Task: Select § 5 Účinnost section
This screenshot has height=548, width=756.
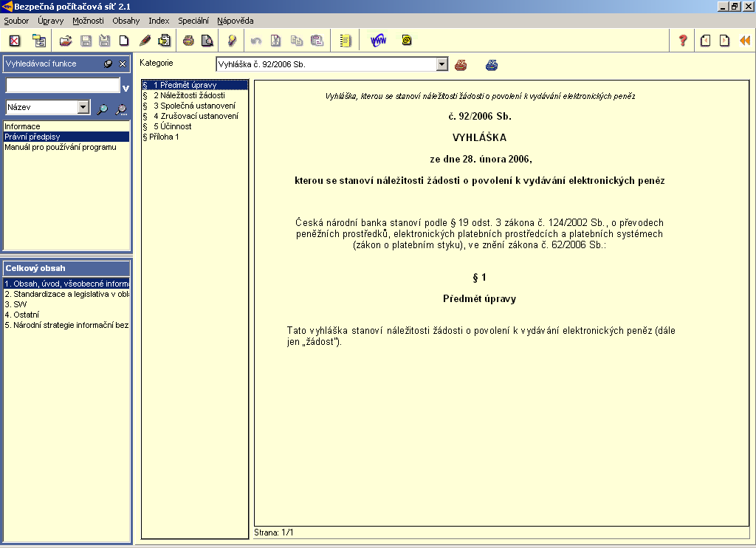Action: coord(195,126)
